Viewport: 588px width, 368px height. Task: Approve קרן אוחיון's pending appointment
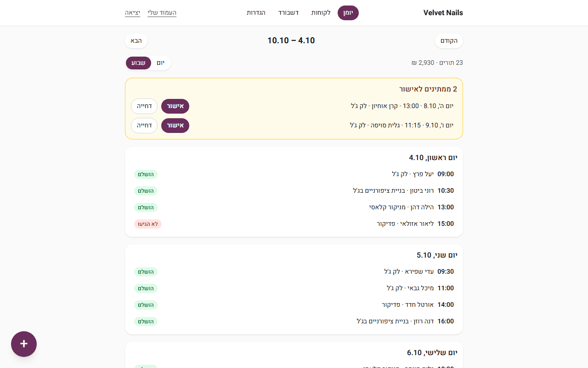tap(175, 106)
